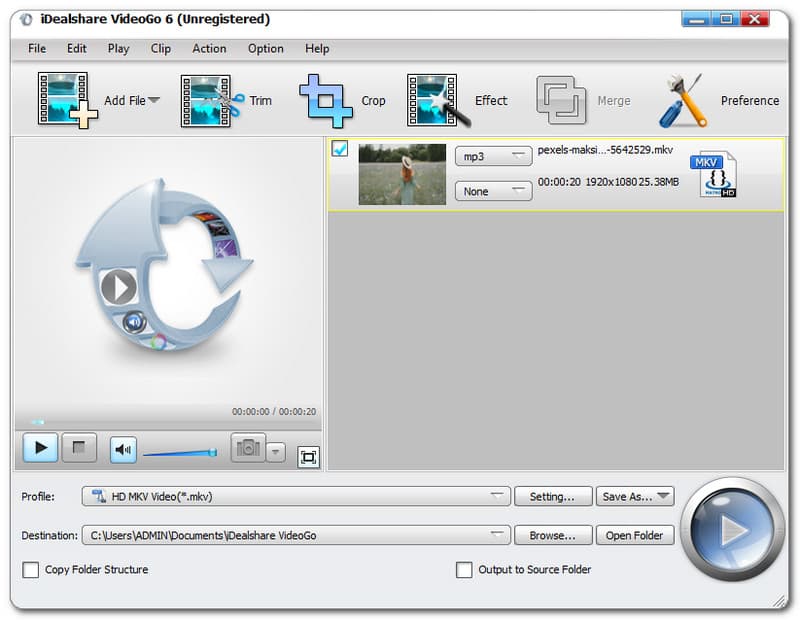Switch preview to full screen
Image resolution: width=800 pixels, height=620 pixels.
[309, 457]
